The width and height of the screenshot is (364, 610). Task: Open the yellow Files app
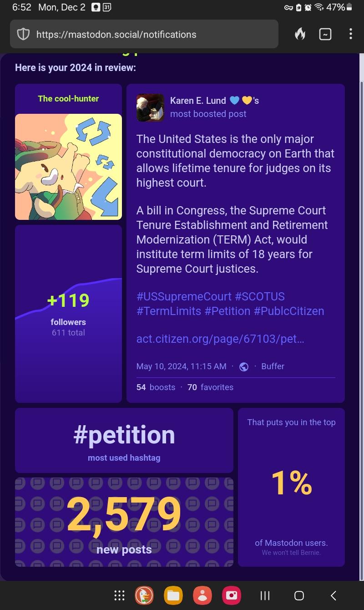[x=173, y=595]
